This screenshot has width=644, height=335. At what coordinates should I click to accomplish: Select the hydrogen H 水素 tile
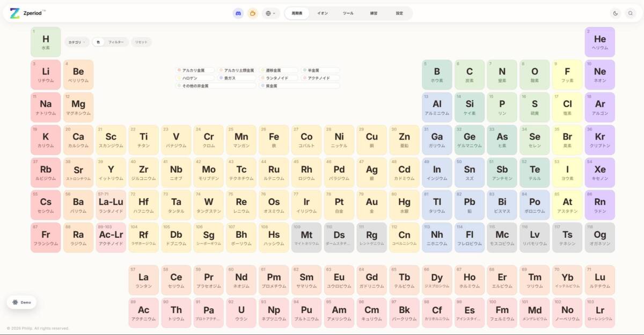[x=46, y=42]
